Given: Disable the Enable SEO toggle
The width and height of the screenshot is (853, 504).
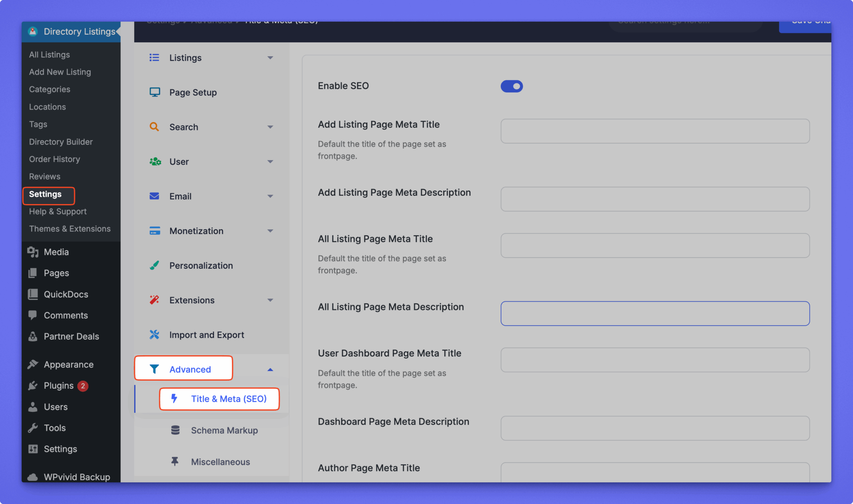Looking at the screenshot, I should pos(511,86).
